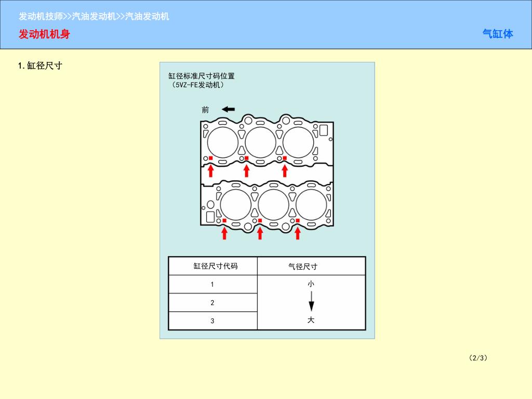This screenshot has width=532, height=399.
Task: Click table cell with code 3
Action: pos(212,321)
